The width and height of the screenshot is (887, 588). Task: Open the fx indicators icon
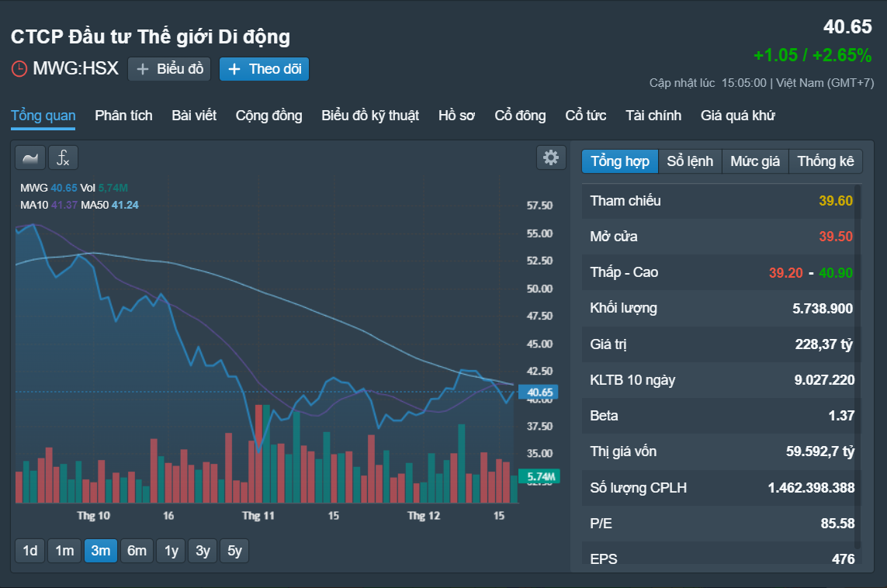point(63,157)
